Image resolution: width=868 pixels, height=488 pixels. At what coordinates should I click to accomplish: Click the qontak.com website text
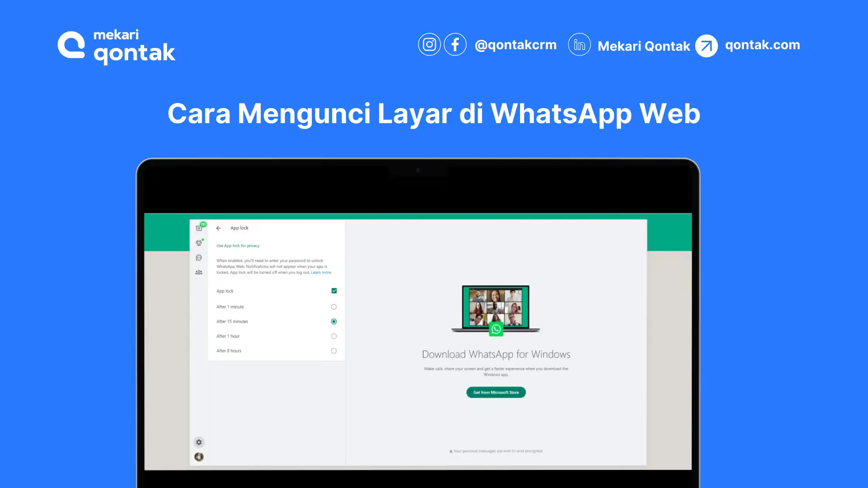[x=762, y=45]
